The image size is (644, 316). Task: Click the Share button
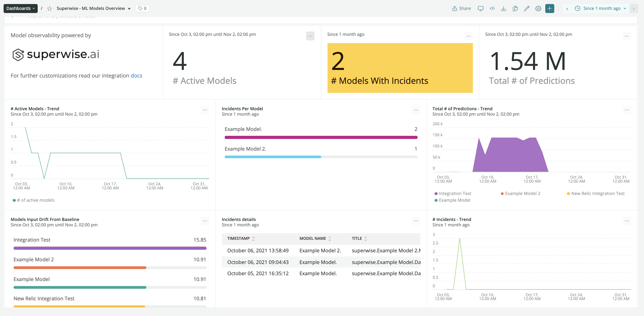click(461, 9)
